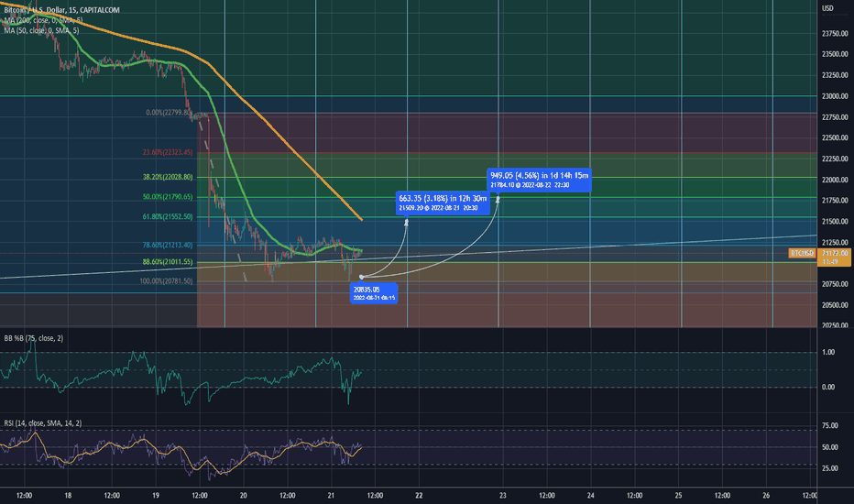Click the 0.00 level on BB %B scale
This screenshot has height=504, width=854.
tap(827, 387)
